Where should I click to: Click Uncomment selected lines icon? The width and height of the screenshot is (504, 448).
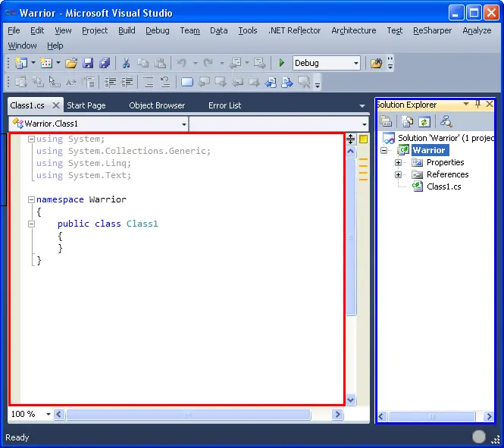165,83
